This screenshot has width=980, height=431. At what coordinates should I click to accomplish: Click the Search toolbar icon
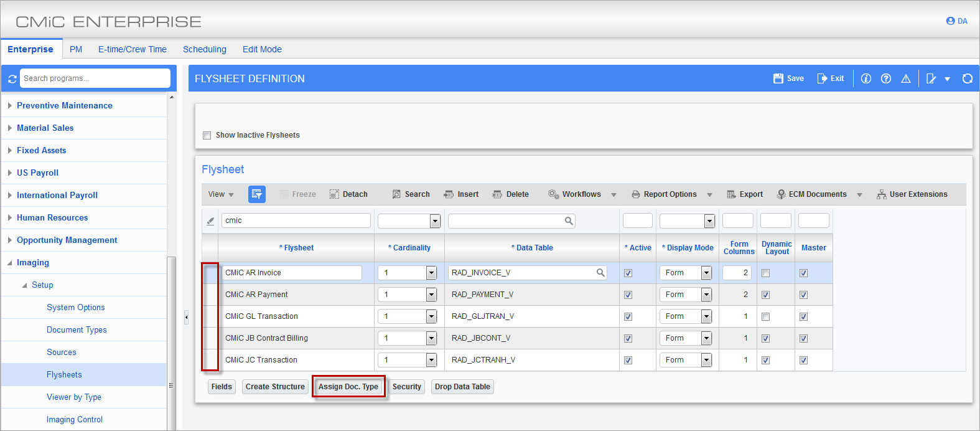(x=396, y=194)
